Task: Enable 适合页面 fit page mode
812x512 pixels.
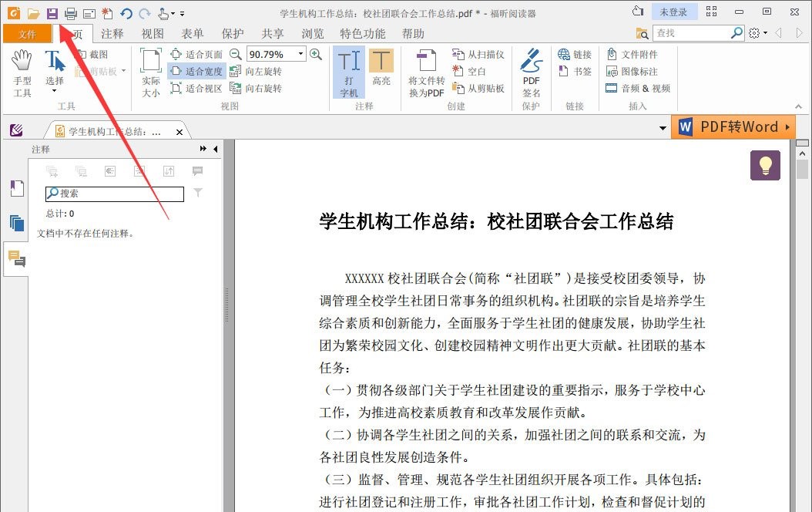Action: [x=194, y=54]
